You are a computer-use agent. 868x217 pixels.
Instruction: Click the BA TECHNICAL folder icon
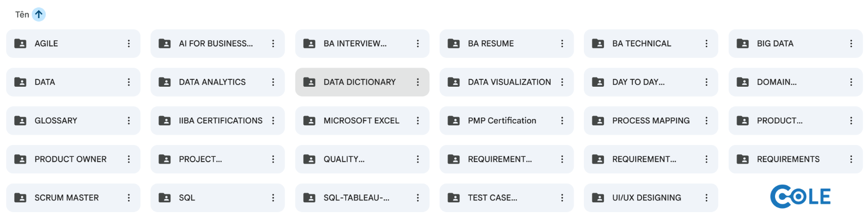598,44
